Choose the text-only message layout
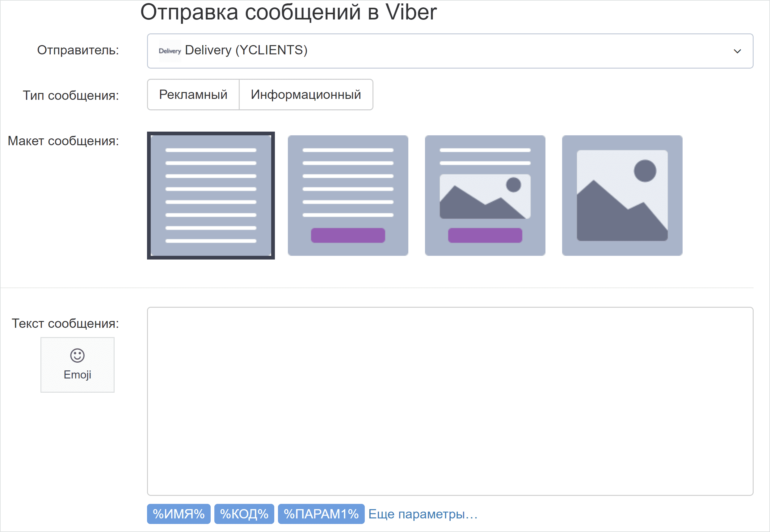Image resolution: width=770 pixels, height=532 pixels. [211, 196]
